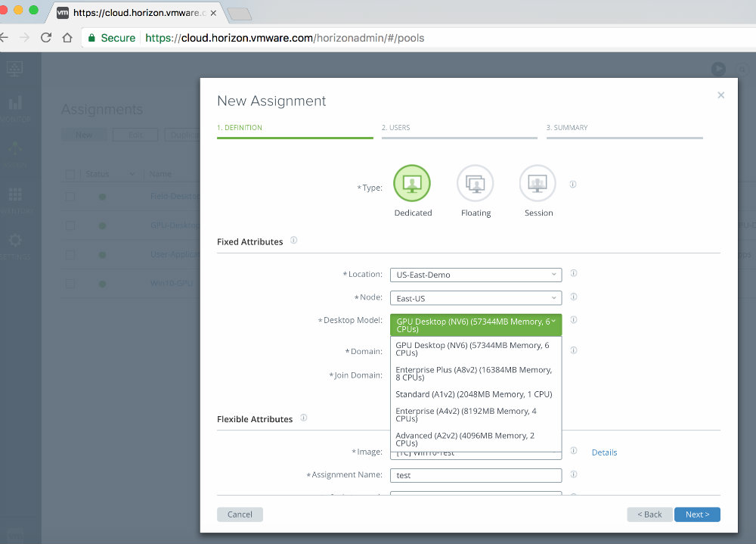
Task: Open the Location dropdown US-East-Demo
Action: 476,275
